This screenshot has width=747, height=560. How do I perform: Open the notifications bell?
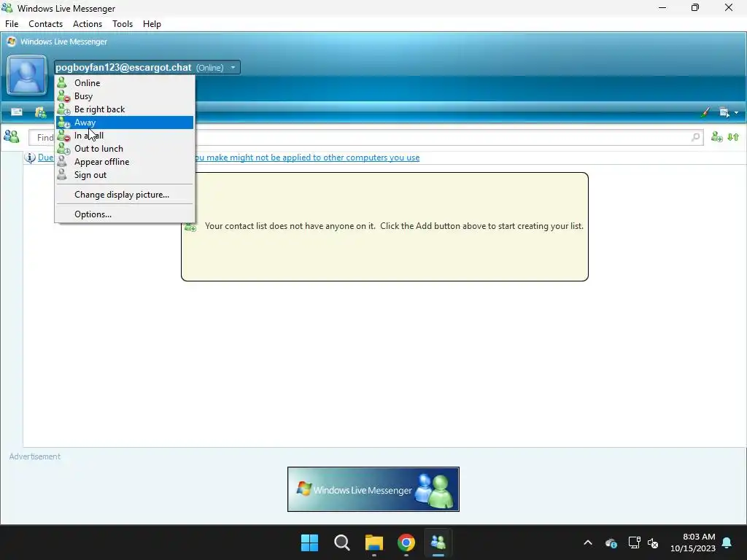tap(727, 542)
